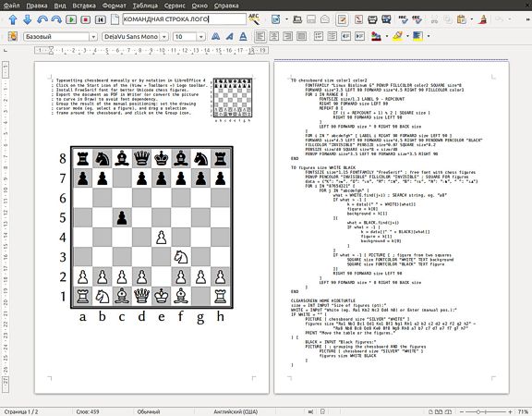Click the Print icon
532x416 pixels.
[x=372, y=19]
